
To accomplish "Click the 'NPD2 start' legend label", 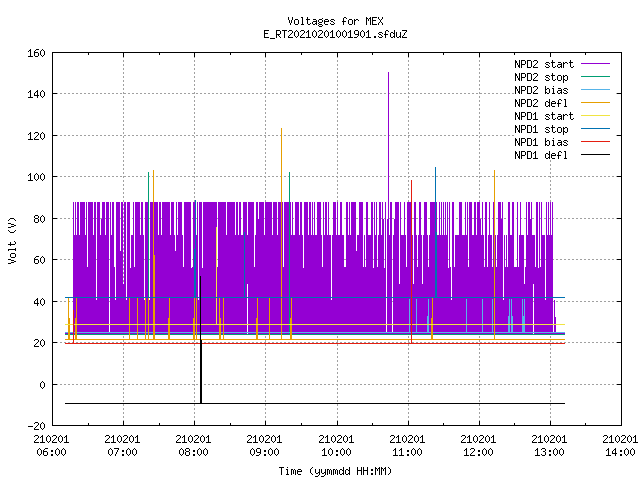I will [544, 64].
